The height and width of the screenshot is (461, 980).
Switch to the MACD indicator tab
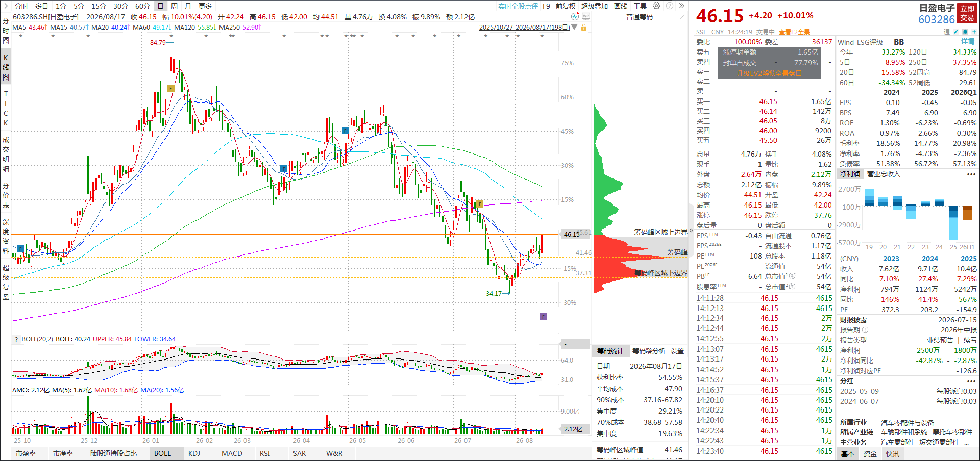click(232, 453)
